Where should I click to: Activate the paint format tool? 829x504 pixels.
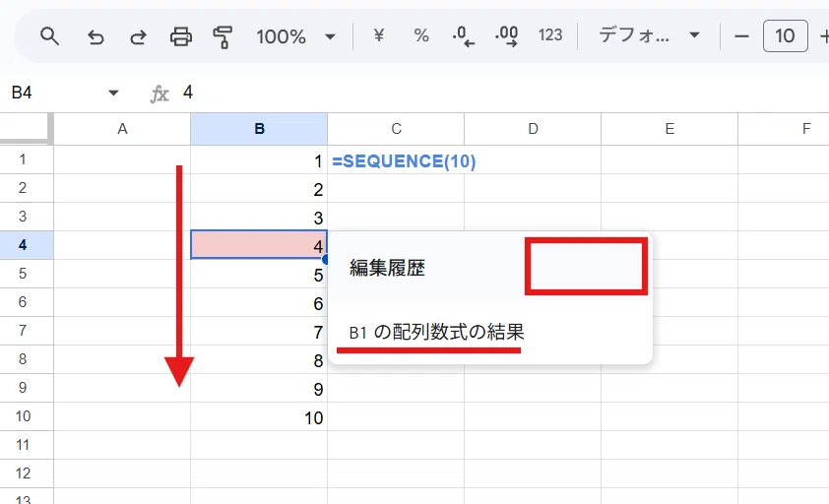click(223, 37)
